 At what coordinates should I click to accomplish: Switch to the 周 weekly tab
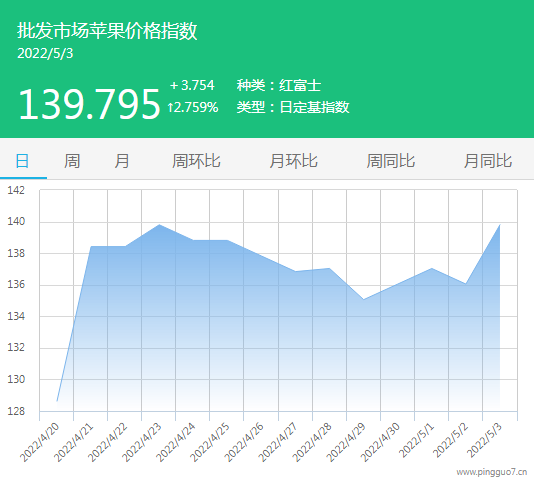click(x=72, y=161)
